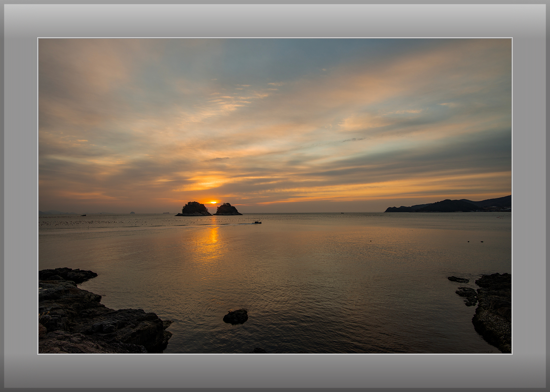Click the lone rock in foreground water
The height and width of the screenshot is (392, 550).
[235, 316]
